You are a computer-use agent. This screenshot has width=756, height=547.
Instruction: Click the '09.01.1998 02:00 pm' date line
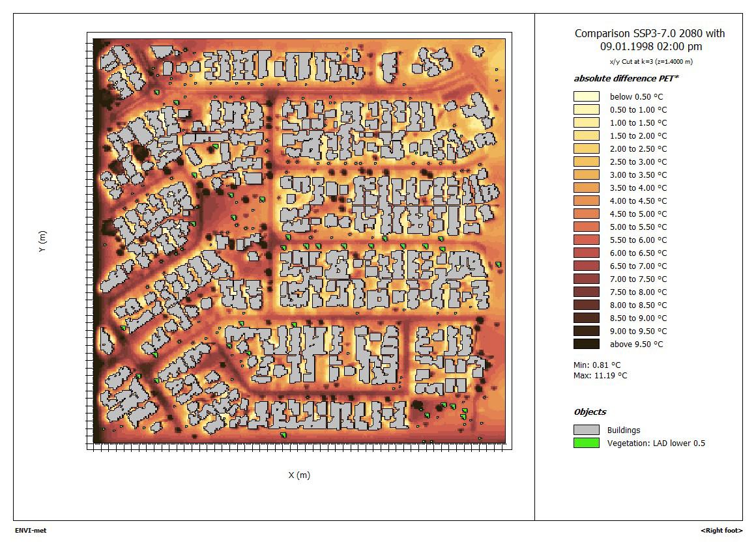pos(651,46)
